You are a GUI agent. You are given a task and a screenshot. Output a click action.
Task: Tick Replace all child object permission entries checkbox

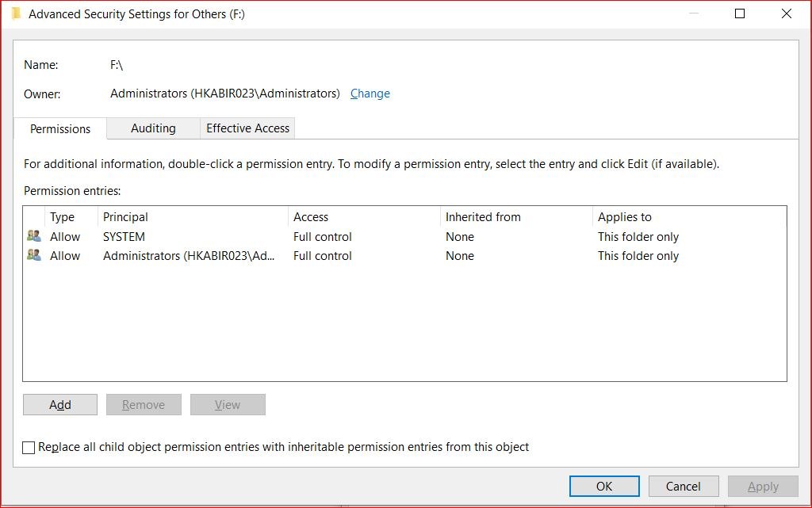pyautogui.click(x=29, y=448)
